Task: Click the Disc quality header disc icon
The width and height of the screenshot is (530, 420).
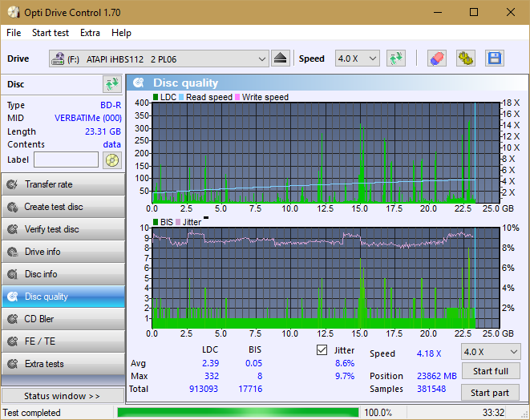Action: (138, 83)
